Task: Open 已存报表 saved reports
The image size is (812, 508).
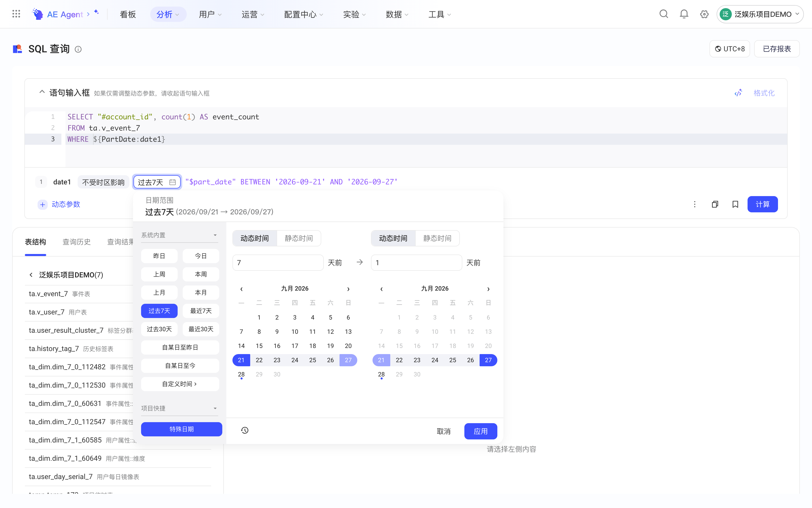Action: point(777,49)
